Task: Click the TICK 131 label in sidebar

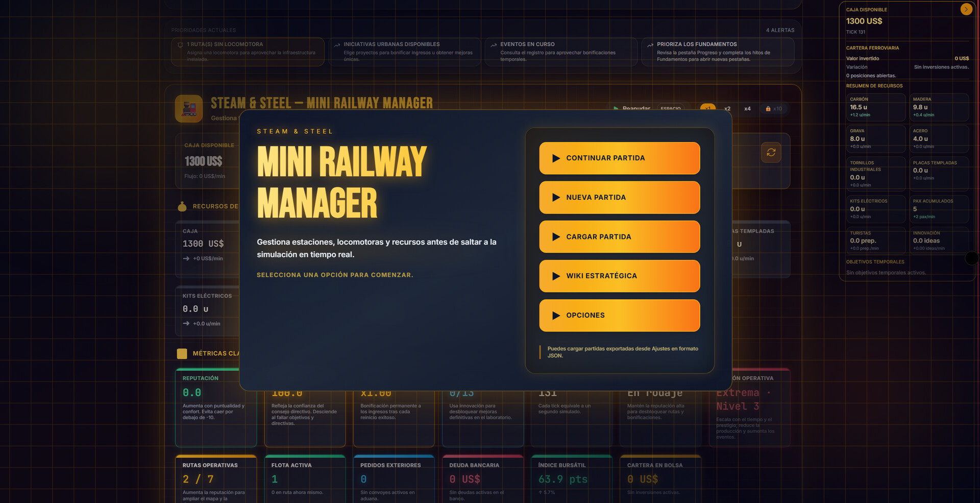Action: tap(855, 32)
